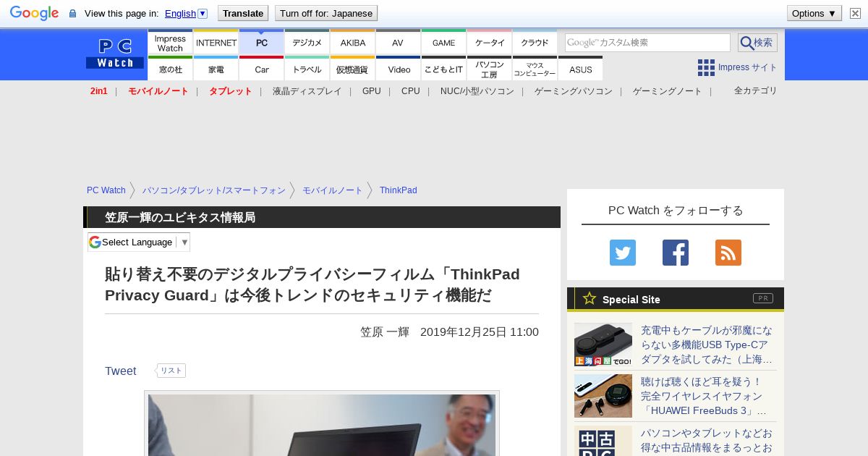The image size is (868, 456).
Task: Open the Impress サイト link
Action: [747, 67]
